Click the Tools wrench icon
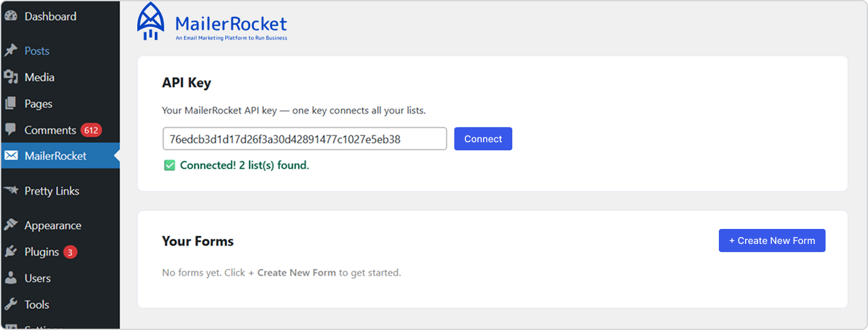The image size is (868, 330). (x=11, y=304)
